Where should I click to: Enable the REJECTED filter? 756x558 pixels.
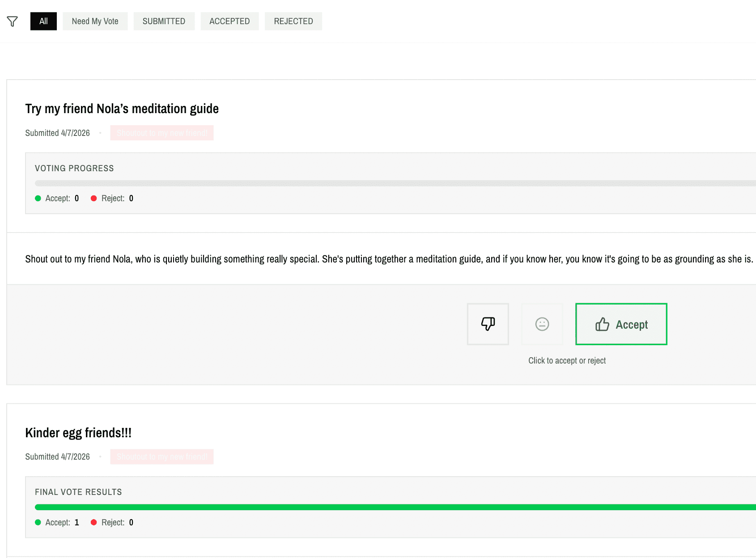coord(293,21)
